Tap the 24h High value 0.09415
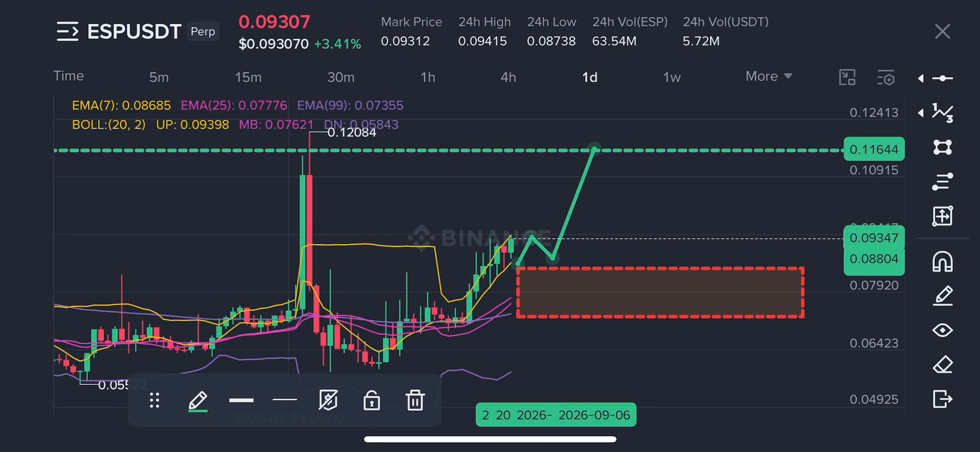 482,41
